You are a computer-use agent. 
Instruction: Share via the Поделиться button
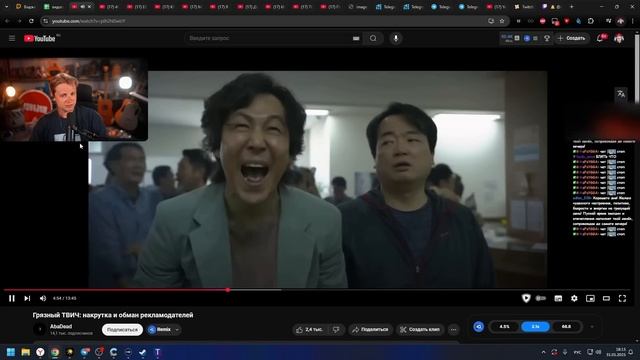(x=370, y=329)
